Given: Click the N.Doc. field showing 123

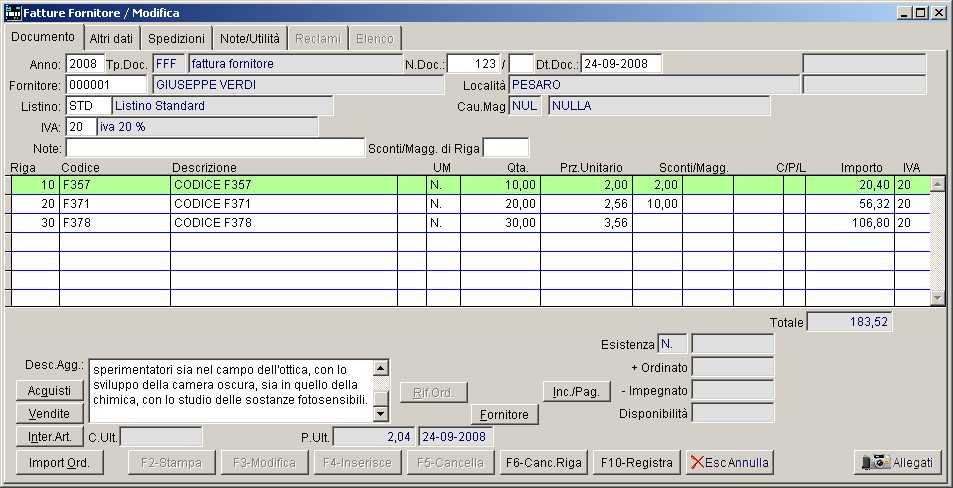Looking at the screenshot, I should point(473,64).
